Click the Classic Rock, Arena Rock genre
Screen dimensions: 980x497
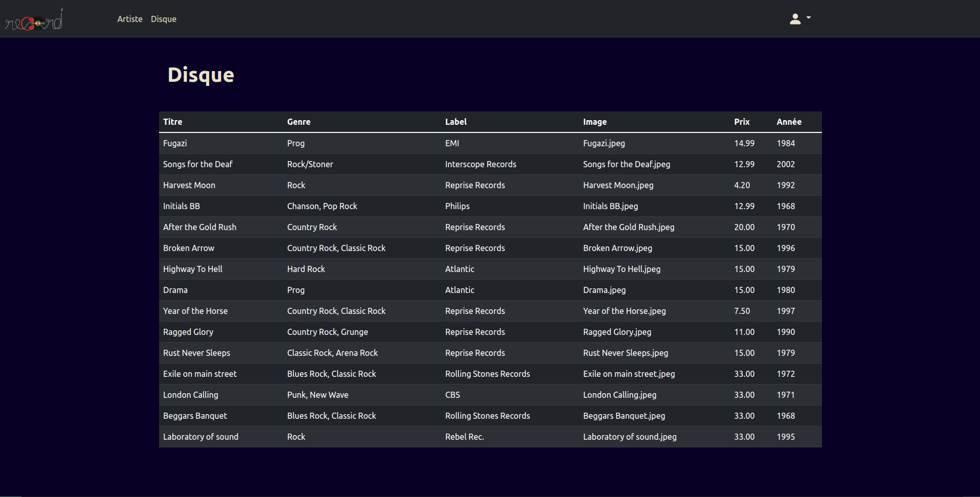click(x=332, y=353)
